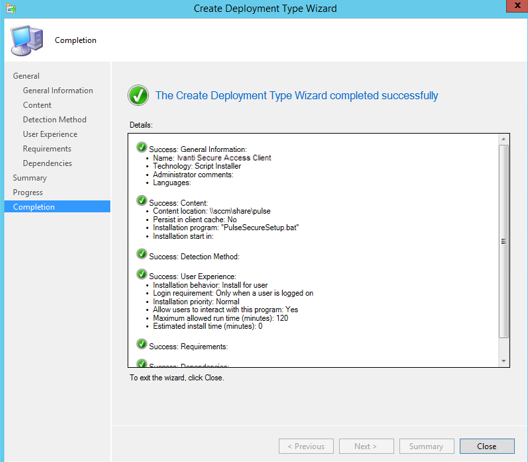Click green check beside Success: Content
This screenshot has width=528, height=462.
point(142,200)
